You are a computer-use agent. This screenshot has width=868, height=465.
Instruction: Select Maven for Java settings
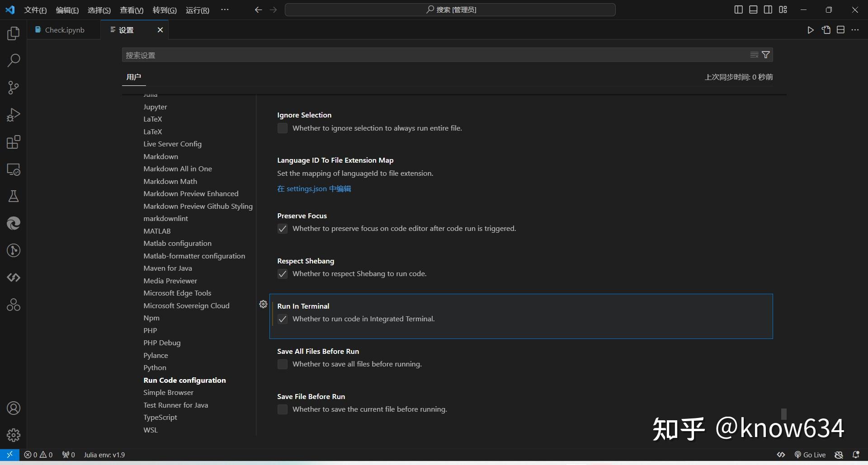[x=168, y=268]
